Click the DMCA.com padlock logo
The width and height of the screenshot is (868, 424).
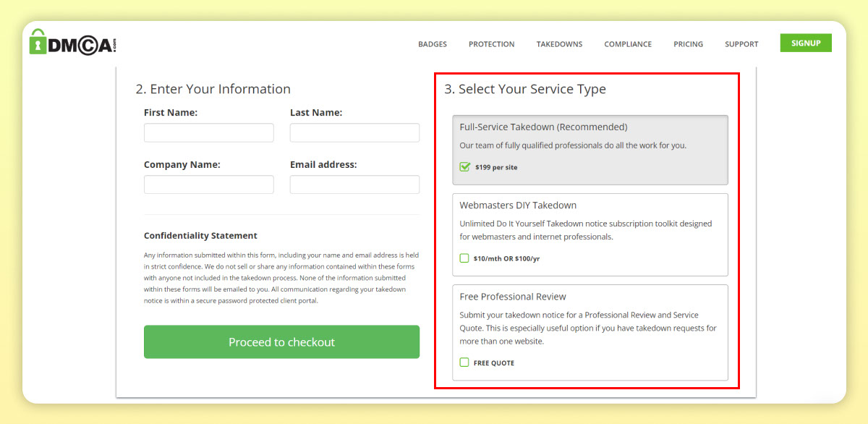[x=72, y=43]
